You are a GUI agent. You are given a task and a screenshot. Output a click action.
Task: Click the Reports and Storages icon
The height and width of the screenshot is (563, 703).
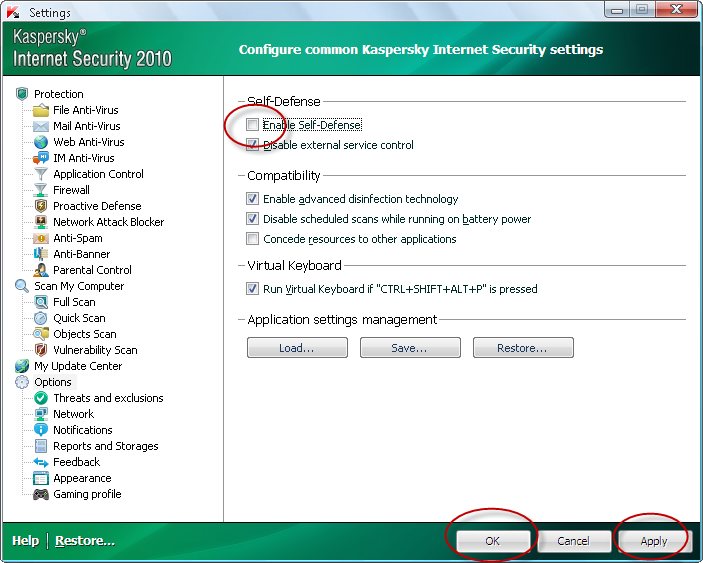[x=41, y=446]
